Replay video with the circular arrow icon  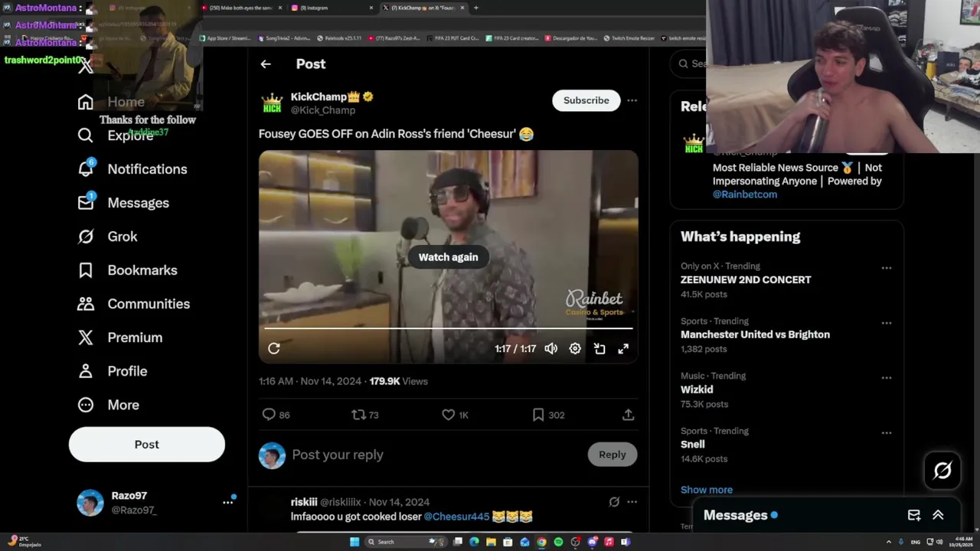click(x=274, y=349)
